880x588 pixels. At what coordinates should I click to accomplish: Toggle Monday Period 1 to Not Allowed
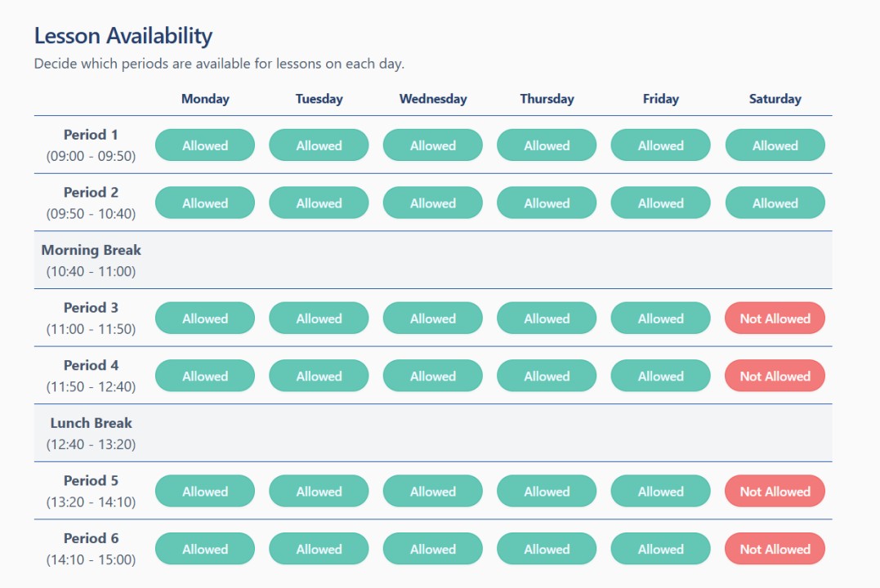coord(204,145)
